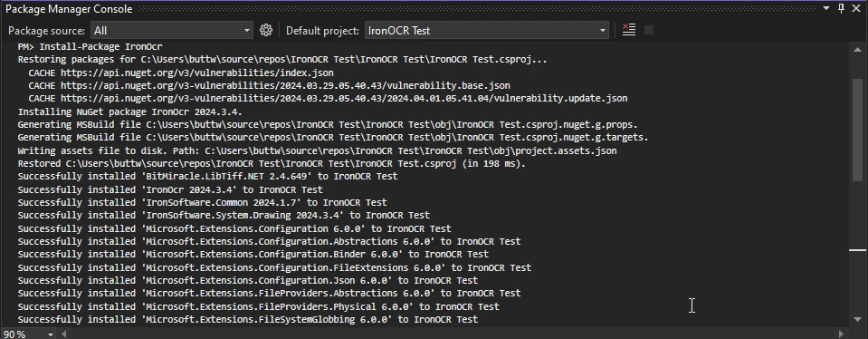Image resolution: width=868 pixels, height=339 pixels.
Task: Stop the running command square button
Action: coord(649,30)
